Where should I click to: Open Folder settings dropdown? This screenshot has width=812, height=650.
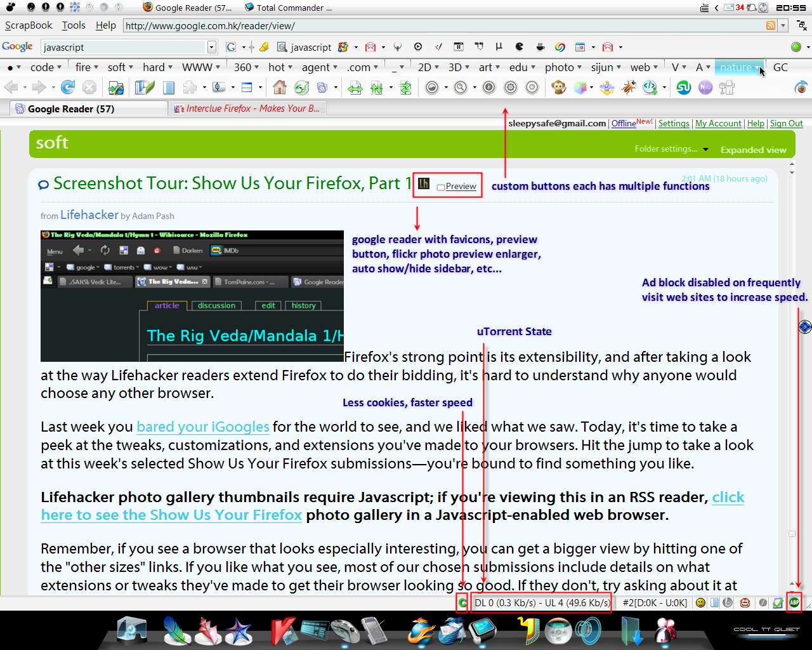(672, 149)
